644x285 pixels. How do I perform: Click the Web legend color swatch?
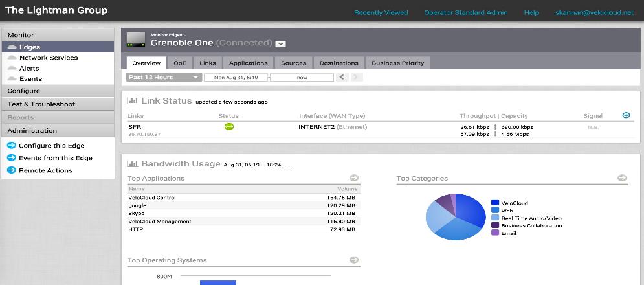coord(495,210)
